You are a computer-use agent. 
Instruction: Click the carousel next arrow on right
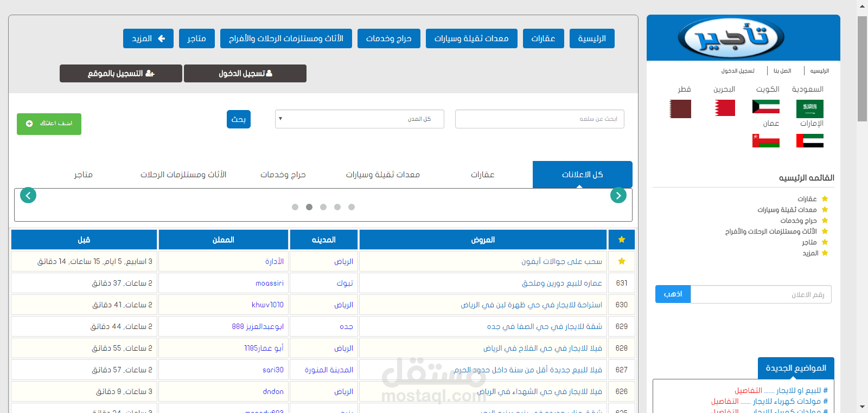[x=618, y=195]
